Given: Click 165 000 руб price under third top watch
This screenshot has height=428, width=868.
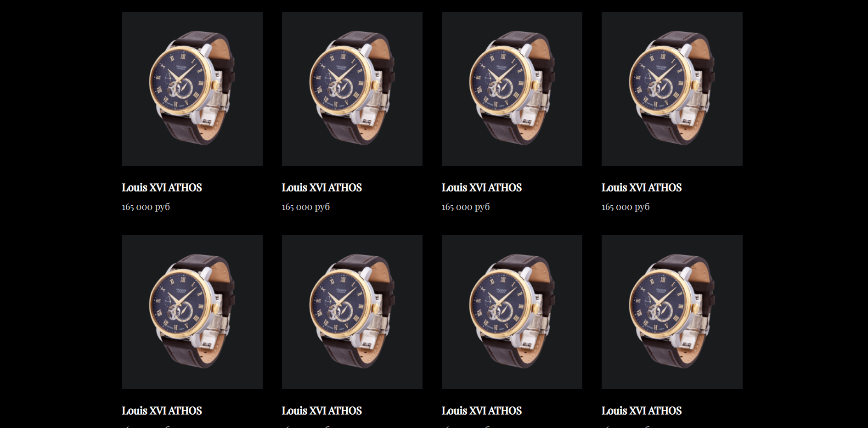Looking at the screenshot, I should (465, 207).
